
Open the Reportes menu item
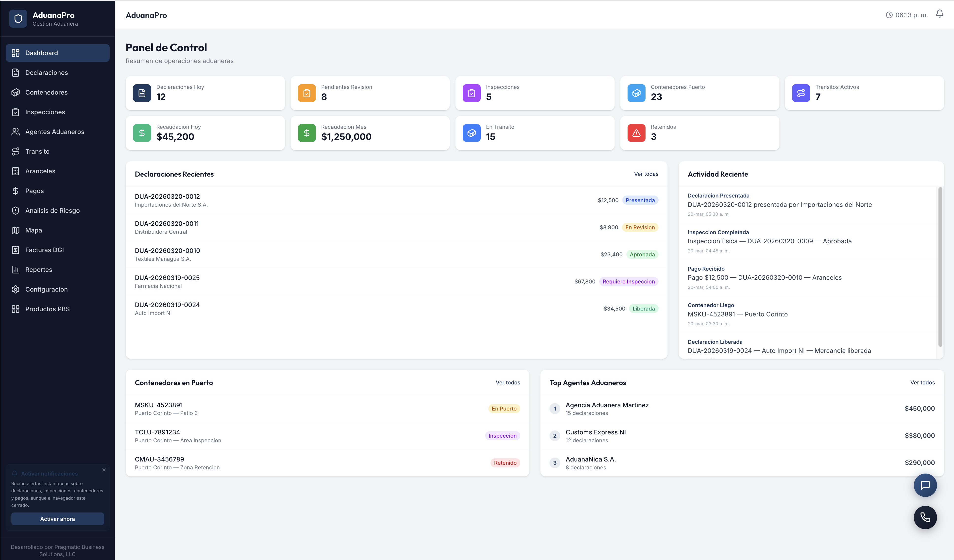coord(39,269)
